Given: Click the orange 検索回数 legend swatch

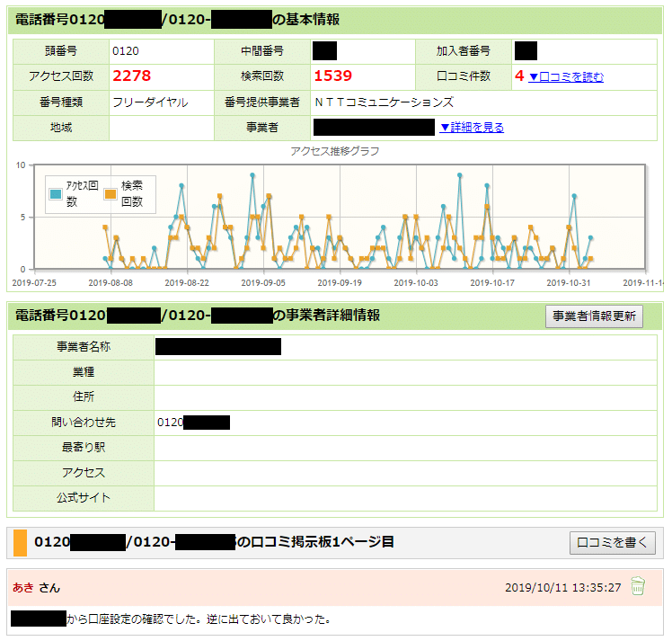Looking at the screenshot, I should click(111, 194).
